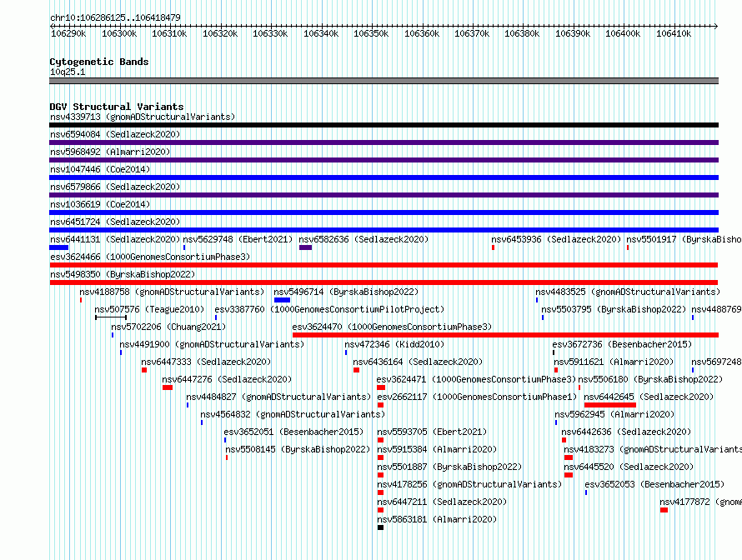Image resolution: width=742 pixels, height=560 pixels.
Task: Select the nsv6594084 purple variant bar
Action: pyautogui.click(x=384, y=142)
